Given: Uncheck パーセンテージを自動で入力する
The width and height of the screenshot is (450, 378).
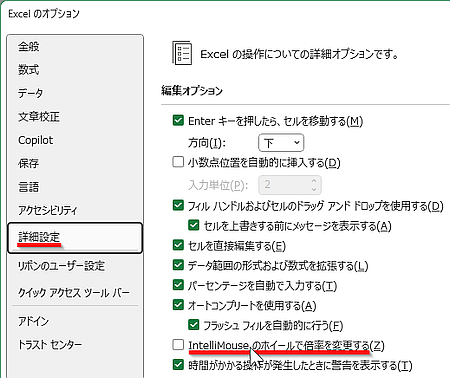Looking at the screenshot, I should (x=178, y=285).
